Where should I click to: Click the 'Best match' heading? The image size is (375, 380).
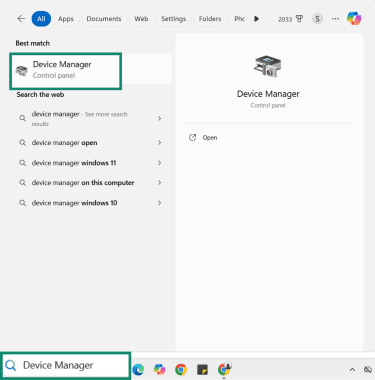[x=33, y=43]
